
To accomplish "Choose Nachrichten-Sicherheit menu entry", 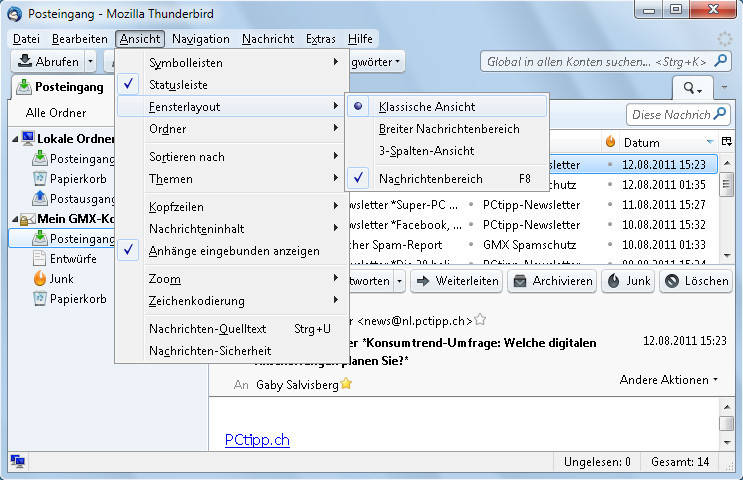I will tap(232, 351).
